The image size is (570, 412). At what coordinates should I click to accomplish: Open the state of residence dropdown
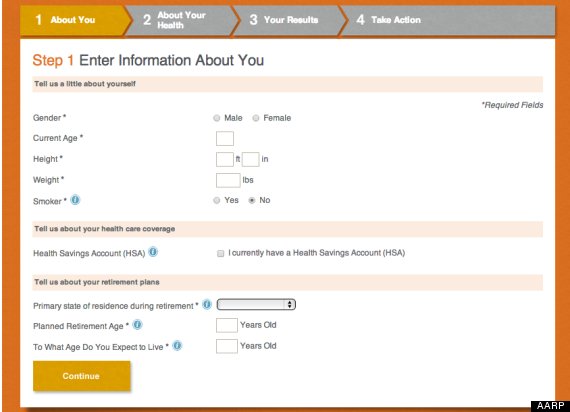(256, 304)
